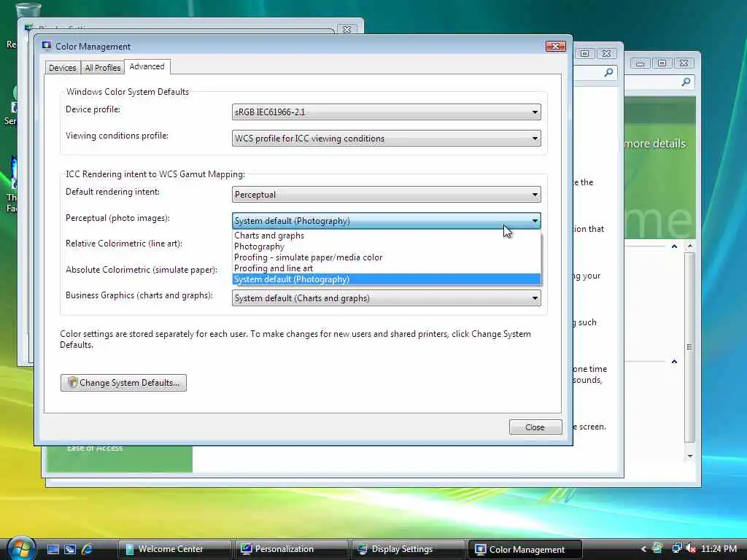Collapse upper section chevron in Welcome Center
Viewport: 747px width, 560px height.
click(x=674, y=246)
